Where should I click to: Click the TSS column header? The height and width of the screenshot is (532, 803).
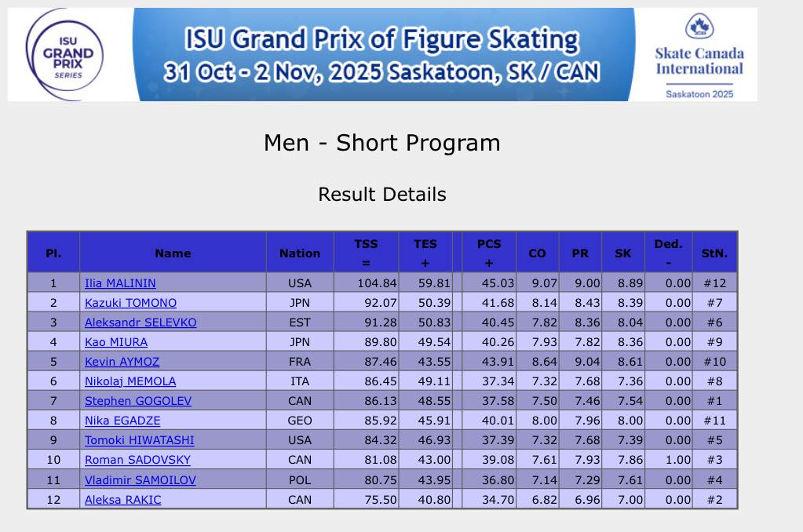[366, 253]
